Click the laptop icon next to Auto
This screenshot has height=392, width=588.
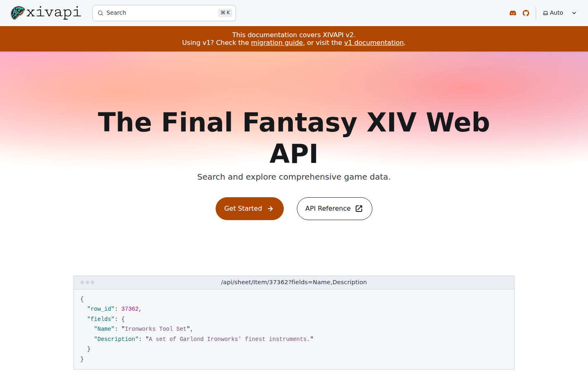pos(545,13)
